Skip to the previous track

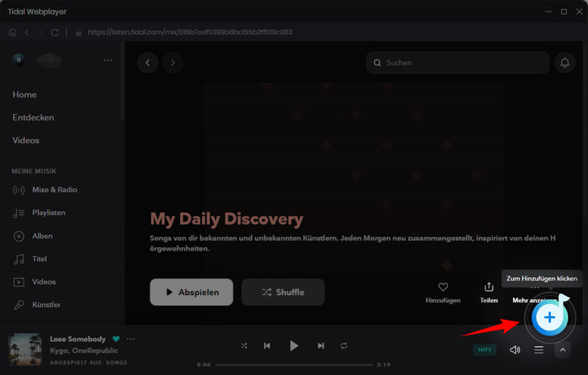pos(267,346)
